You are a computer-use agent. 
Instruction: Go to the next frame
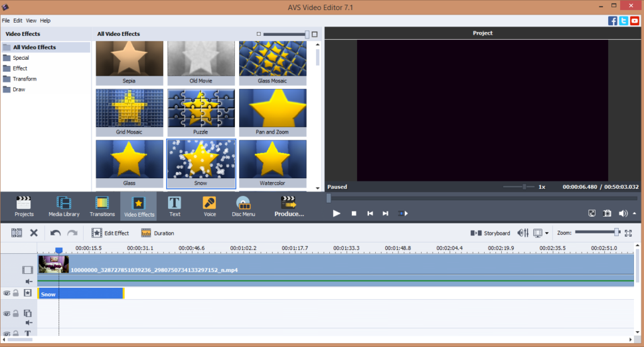tap(385, 213)
